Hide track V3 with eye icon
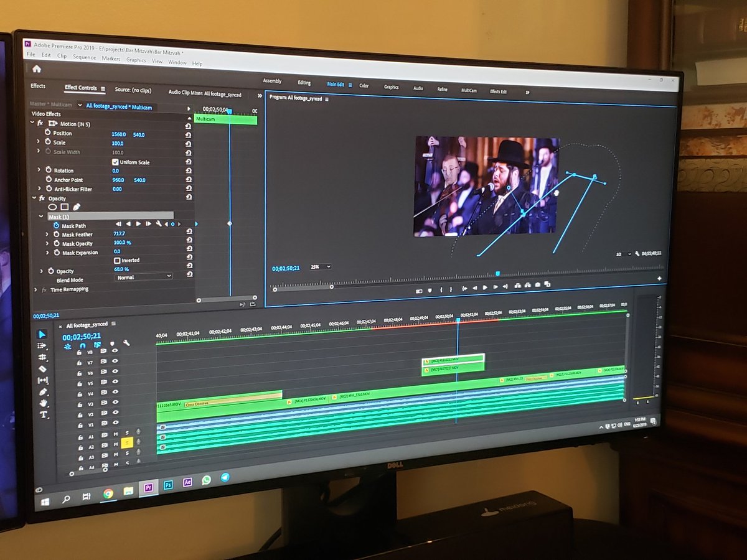The width and height of the screenshot is (747, 560). (x=115, y=403)
